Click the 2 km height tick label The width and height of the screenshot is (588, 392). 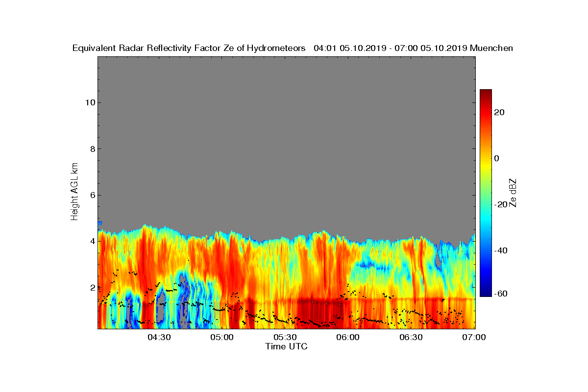pos(92,287)
